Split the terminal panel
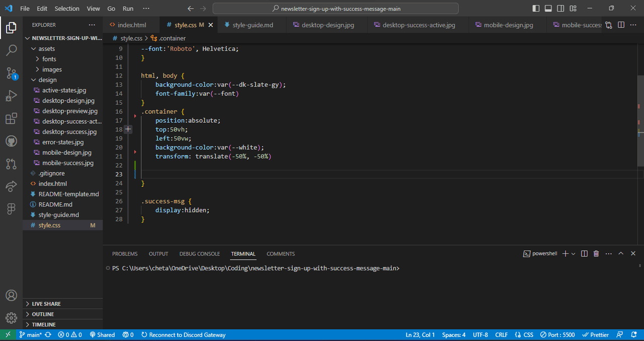 point(584,254)
